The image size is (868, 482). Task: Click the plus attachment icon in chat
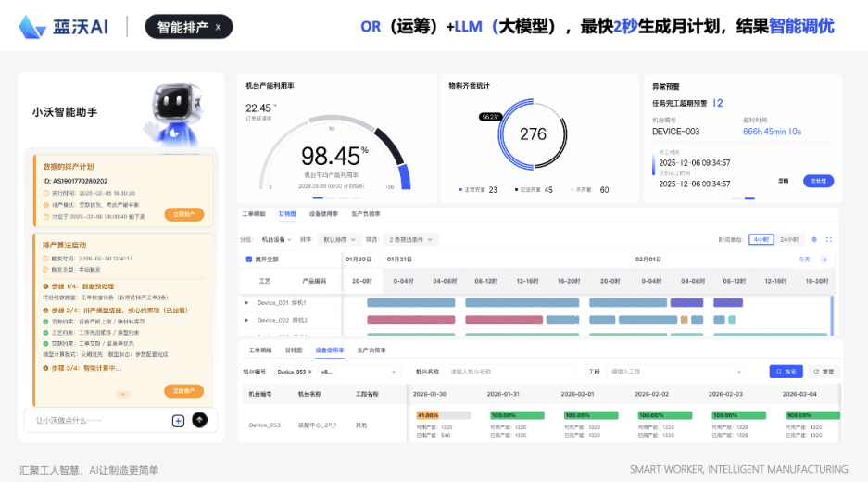point(178,421)
